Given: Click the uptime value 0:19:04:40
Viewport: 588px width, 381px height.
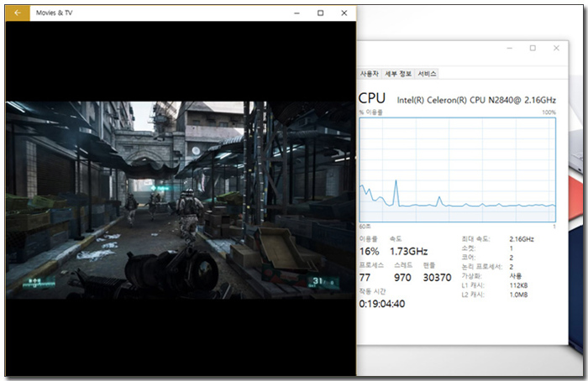Looking at the screenshot, I should (x=381, y=304).
